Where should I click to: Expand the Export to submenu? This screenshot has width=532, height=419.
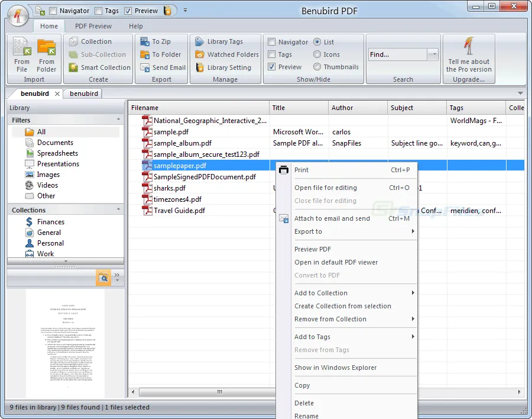(x=413, y=231)
